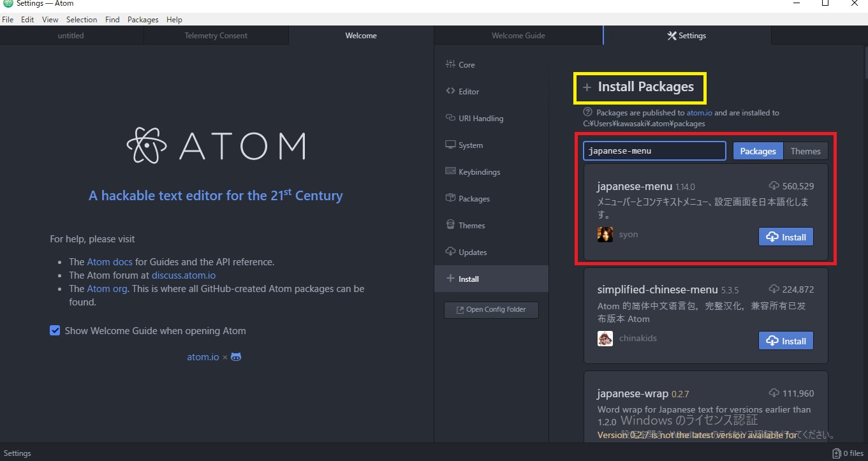The height and width of the screenshot is (461, 868).
Task: Open the Atom docs link
Action: coord(108,261)
